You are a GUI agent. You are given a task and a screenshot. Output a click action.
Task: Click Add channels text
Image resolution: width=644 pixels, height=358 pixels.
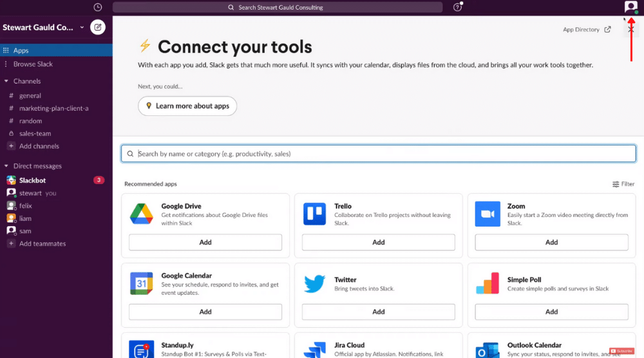[39, 146]
